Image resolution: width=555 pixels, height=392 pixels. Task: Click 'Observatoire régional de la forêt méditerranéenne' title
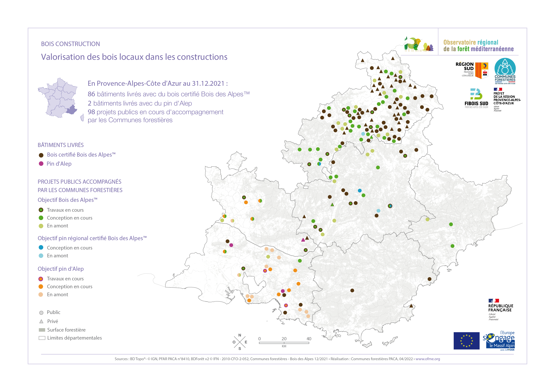click(x=479, y=46)
